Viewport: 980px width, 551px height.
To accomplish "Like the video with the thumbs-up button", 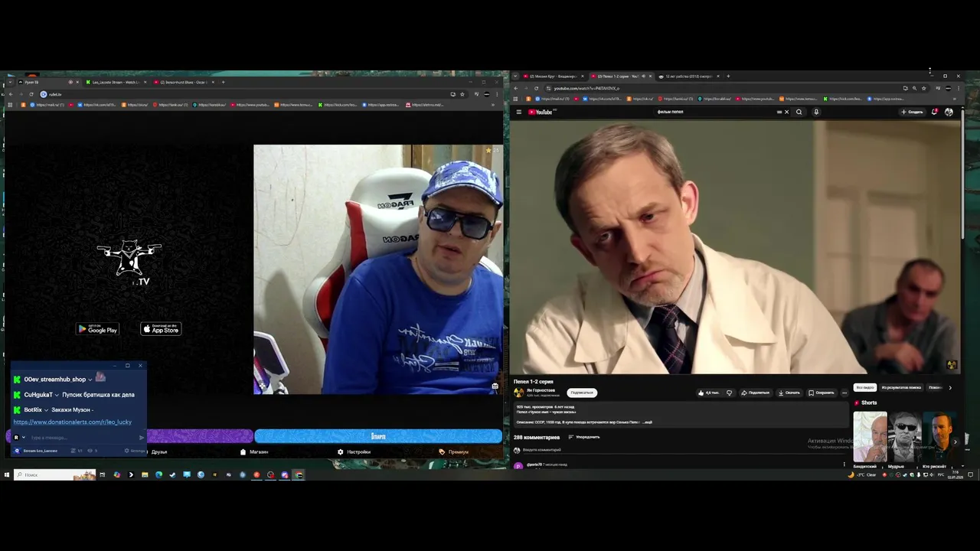I will pyautogui.click(x=708, y=393).
